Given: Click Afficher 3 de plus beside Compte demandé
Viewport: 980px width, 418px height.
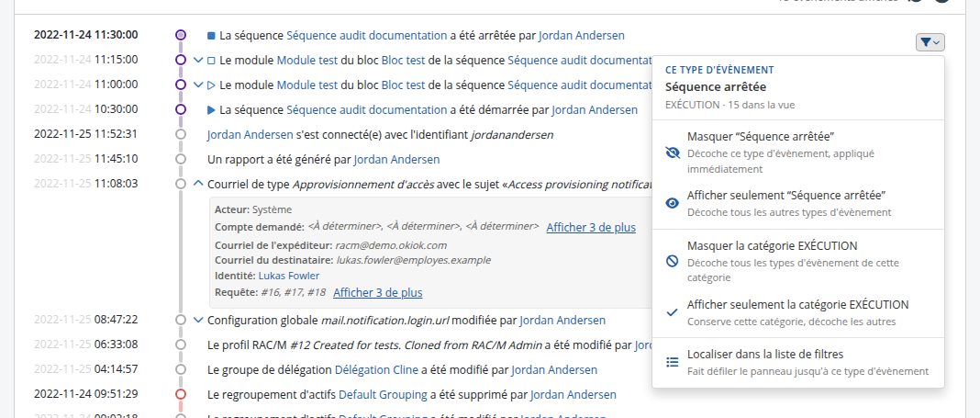Looking at the screenshot, I should tap(591, 228).
